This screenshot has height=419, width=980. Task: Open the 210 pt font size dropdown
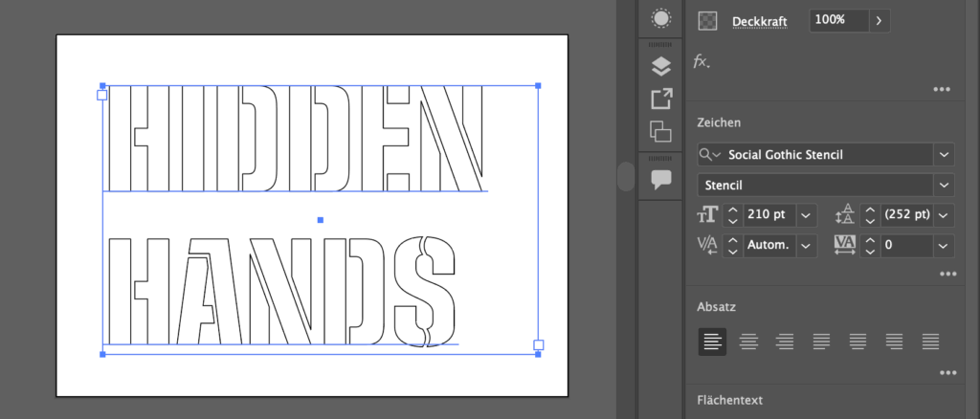coord(805,215)
